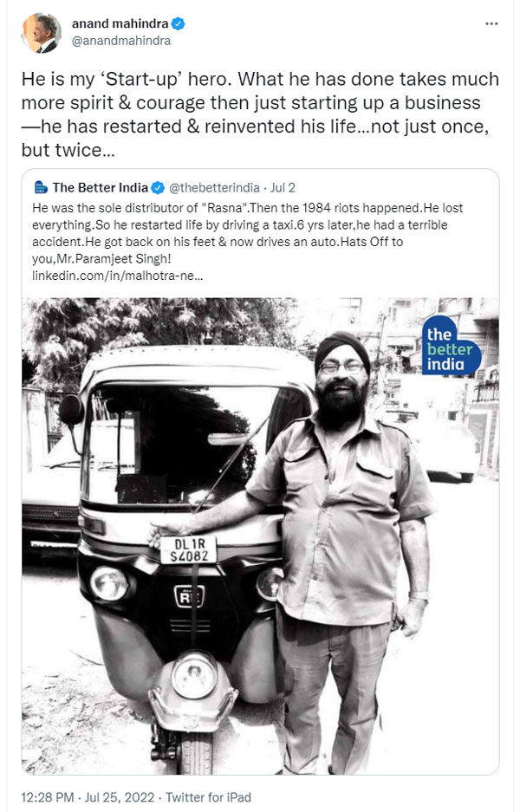Open the linkedin.com/in/malhotra-ne link
520x812 pixels.
tap(106, 276)
